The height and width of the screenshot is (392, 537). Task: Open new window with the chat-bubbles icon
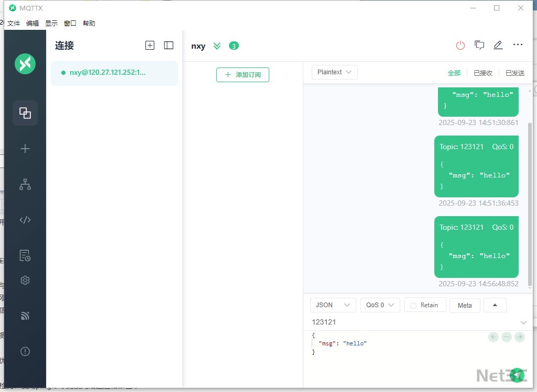(x=479, y=45)
